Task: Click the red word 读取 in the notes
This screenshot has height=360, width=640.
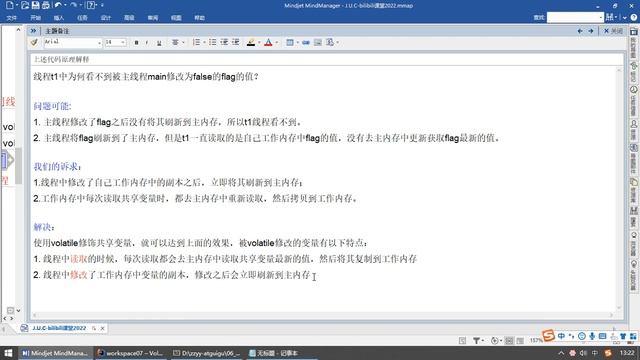Action: pos(79,259)
